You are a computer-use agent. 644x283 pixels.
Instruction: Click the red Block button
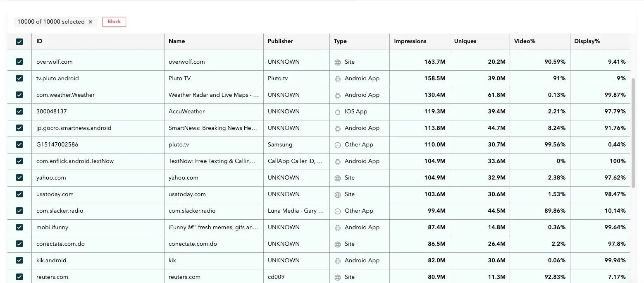114,22
